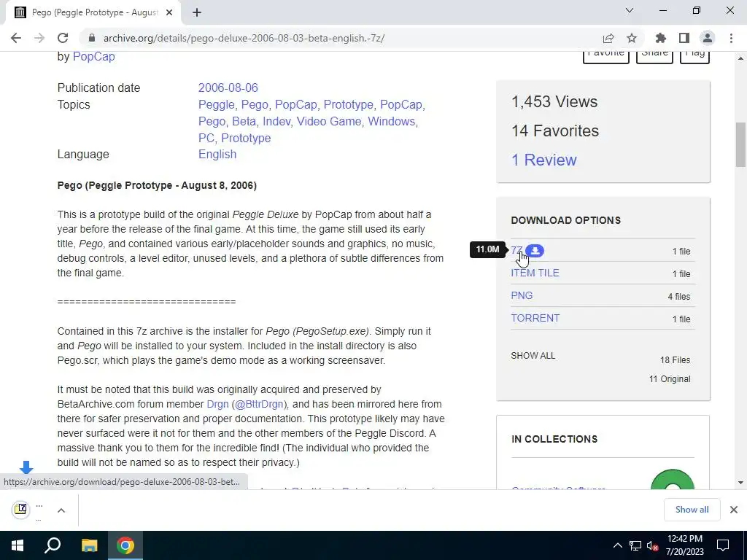
Task: Open the Prototype topic after PopCap
Action: click(x=348, y=104)
